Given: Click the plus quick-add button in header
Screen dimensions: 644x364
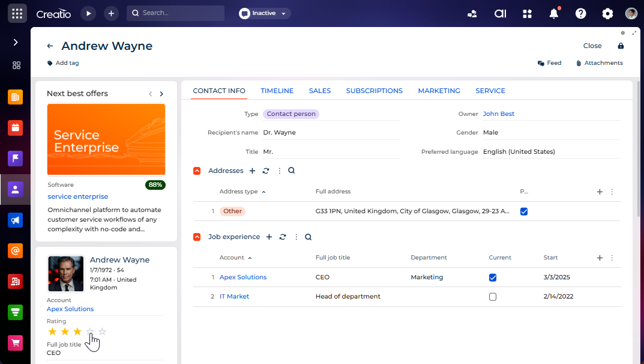Looking at the screenshot, I should [111, 13].
